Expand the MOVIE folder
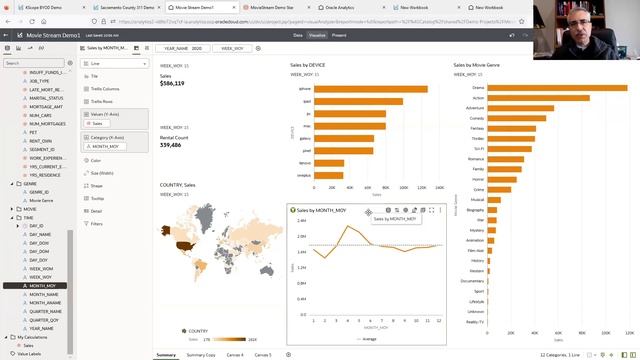This screenshot has width=640, height=360. point(12,209)
